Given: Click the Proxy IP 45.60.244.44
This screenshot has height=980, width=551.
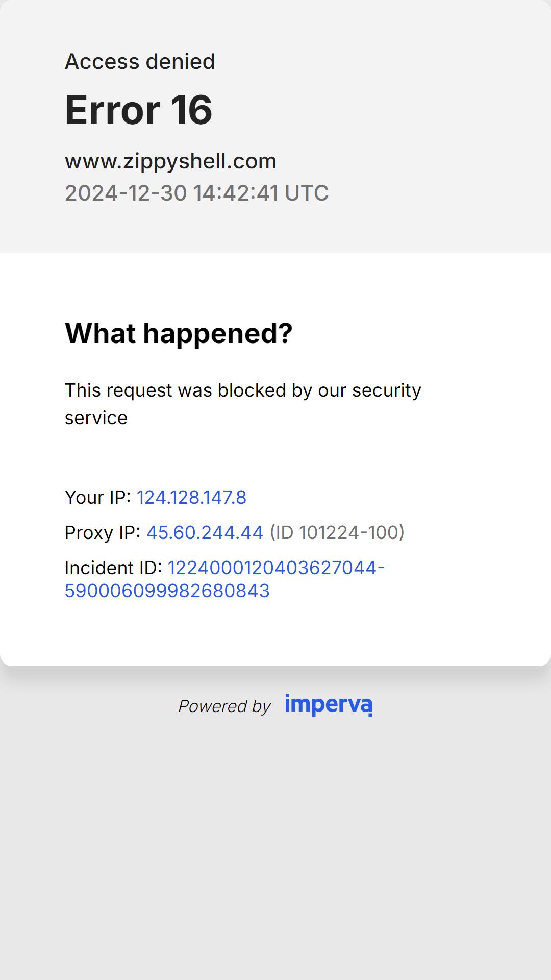Looking at the screenshot, I should pyautogui.click(x=205, y=532).
